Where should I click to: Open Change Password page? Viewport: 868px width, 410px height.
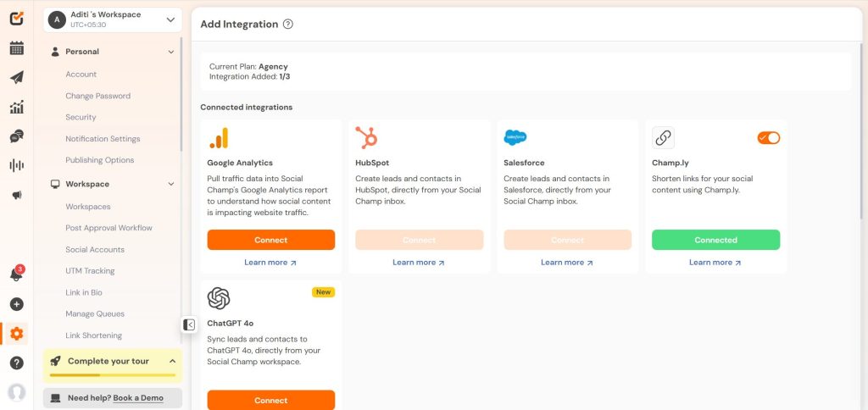tap(98, 96)
